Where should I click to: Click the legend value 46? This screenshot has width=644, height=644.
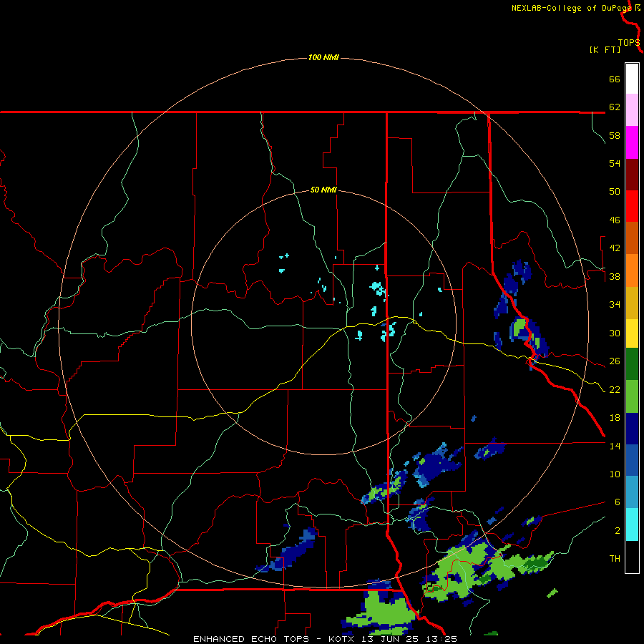[x=615, y=220]
